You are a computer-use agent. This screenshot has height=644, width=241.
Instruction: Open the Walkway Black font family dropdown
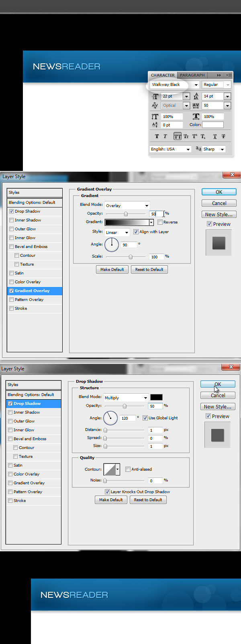(x=196, y=85)
